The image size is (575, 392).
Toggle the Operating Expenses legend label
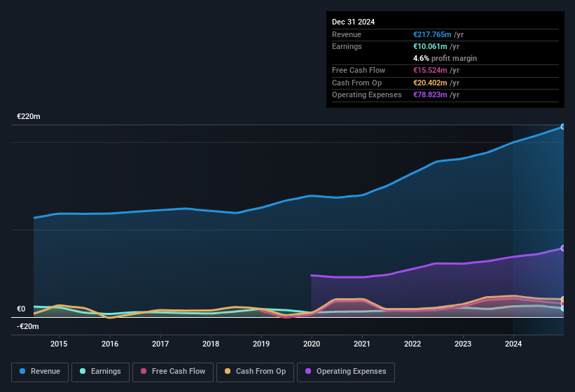351,372
